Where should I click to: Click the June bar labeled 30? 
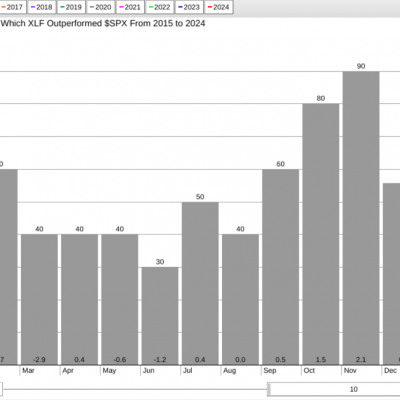click(x=160, y=316)
